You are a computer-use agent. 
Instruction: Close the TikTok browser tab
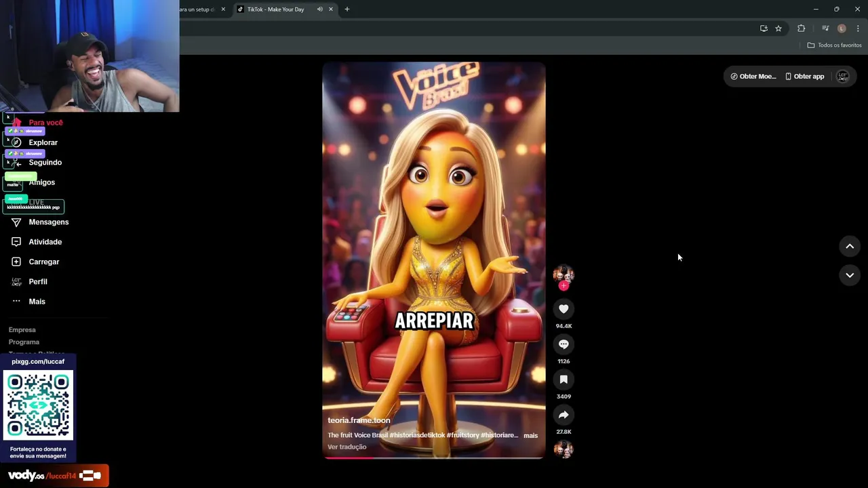(x=331, y=9)
